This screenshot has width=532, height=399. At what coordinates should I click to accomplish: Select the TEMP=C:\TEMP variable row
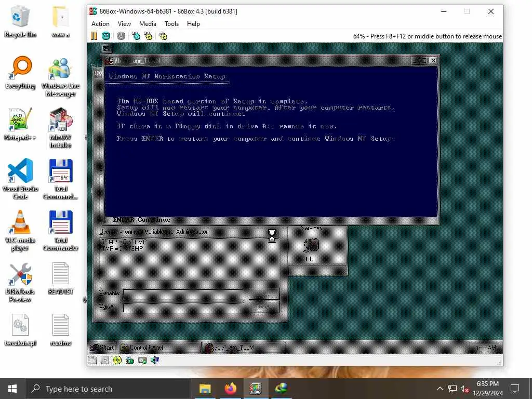[124, 242]
